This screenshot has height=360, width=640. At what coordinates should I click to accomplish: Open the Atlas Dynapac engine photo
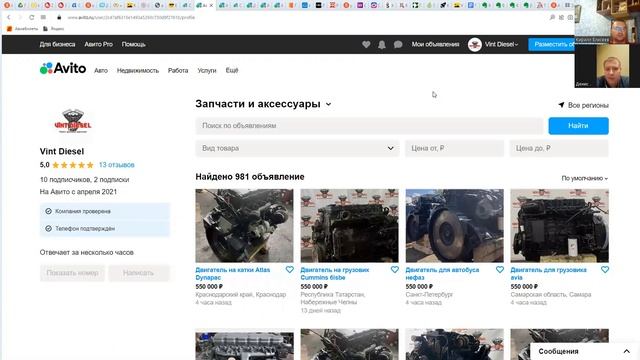click(244, 225)
